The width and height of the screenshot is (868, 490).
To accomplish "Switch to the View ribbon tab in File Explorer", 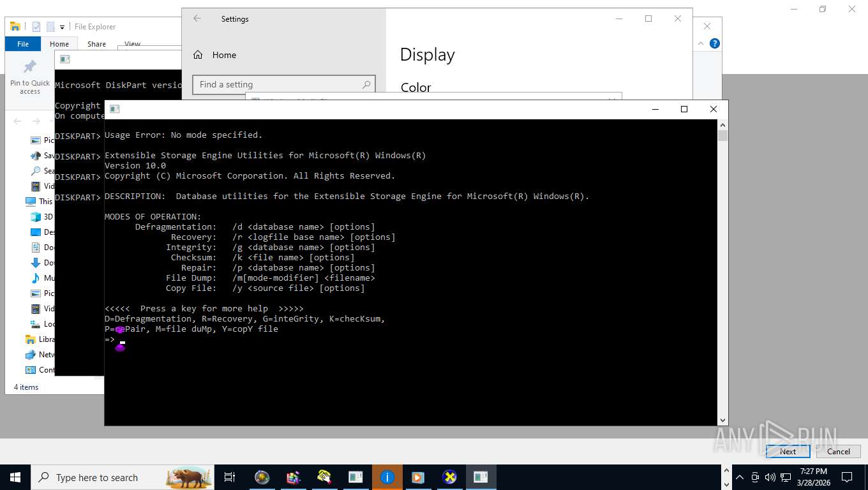I will click(132, 44).
